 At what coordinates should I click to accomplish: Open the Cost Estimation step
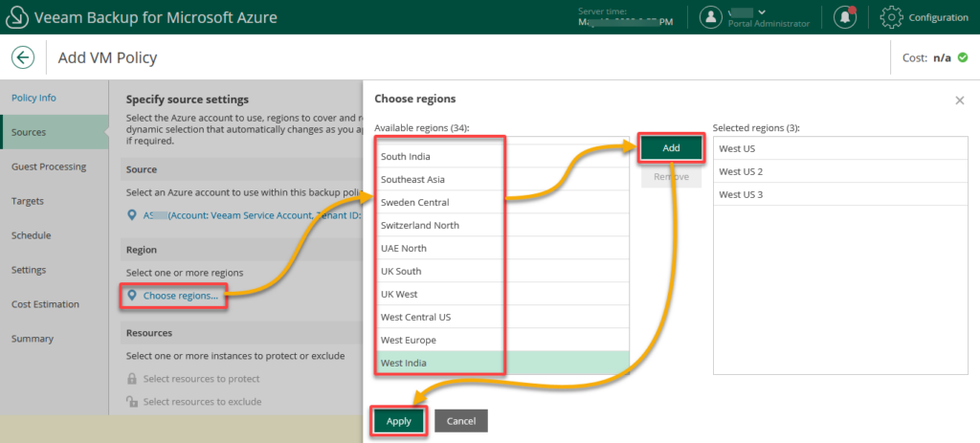point(46,304)
